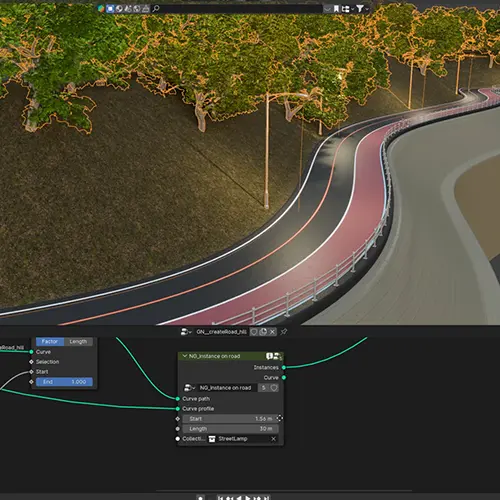Select the Factor mode tab
The height and width of the screenshot is (500, 500).
click(50, 342)
